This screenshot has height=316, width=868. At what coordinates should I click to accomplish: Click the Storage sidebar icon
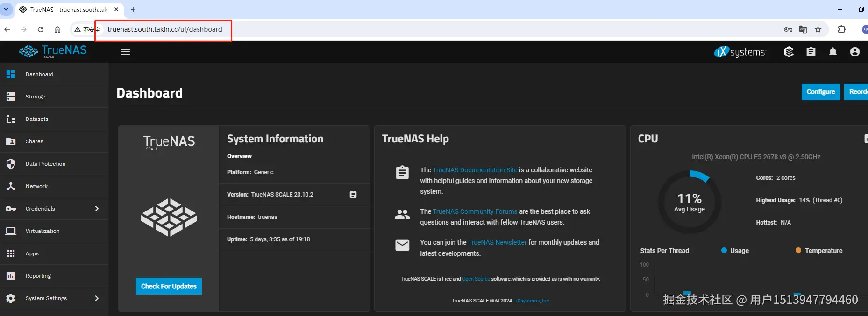pyautogui.click(x=11, y=97)
